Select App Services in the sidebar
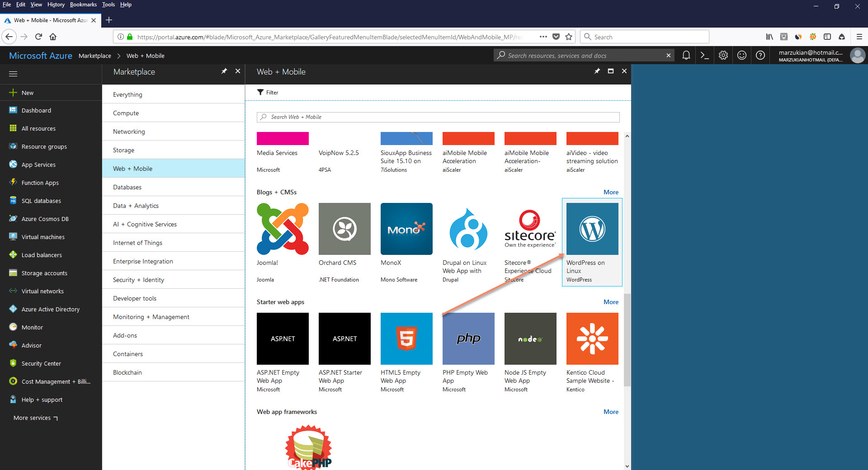 coord(38,164)
